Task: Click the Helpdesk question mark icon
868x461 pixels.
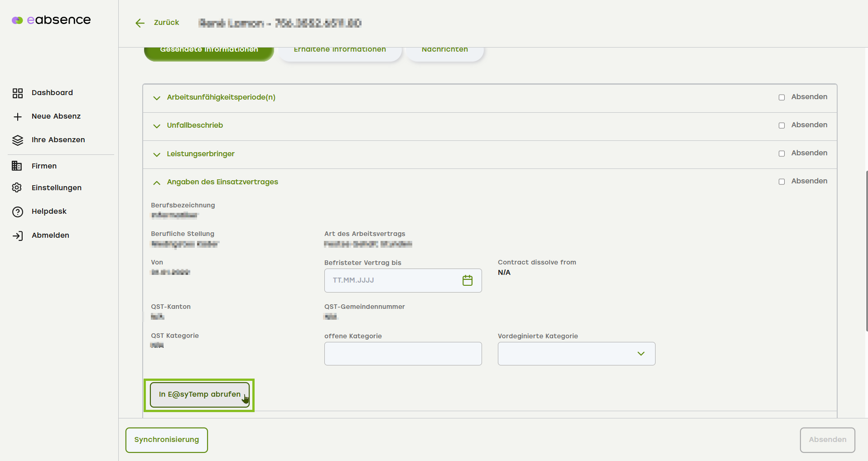Action: pyautogui.click(x=18, y=212)
